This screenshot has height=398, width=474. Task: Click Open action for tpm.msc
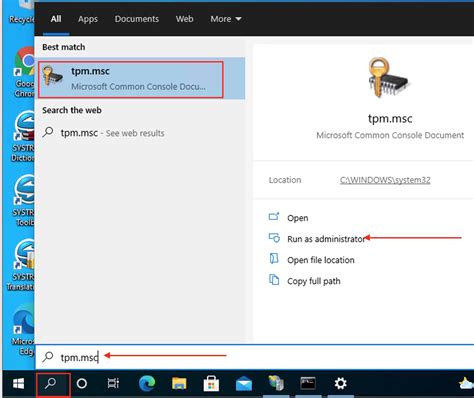point(298,218)
